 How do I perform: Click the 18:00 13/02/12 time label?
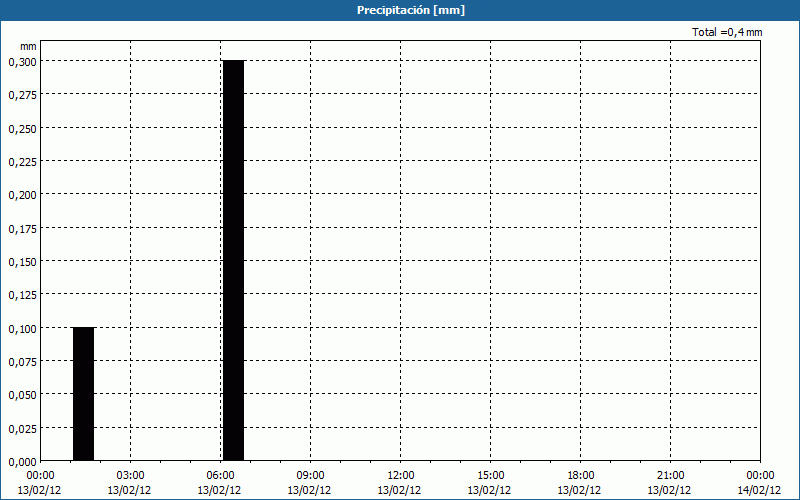click(x=580, y=483)
